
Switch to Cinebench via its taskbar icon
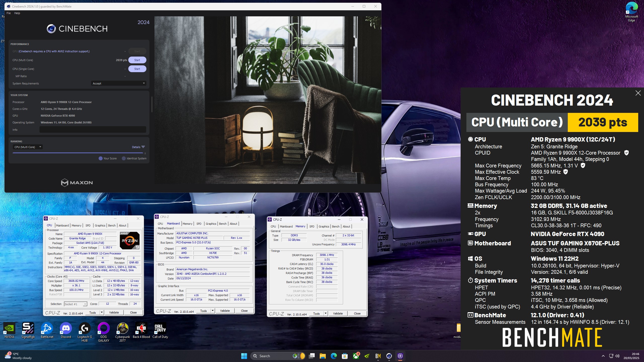[x=389, y=356]
